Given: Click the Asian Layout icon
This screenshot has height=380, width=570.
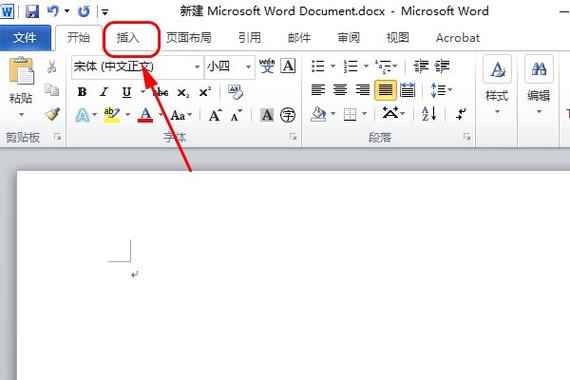Looking at the screenshot, I should (x=390, y=113).
